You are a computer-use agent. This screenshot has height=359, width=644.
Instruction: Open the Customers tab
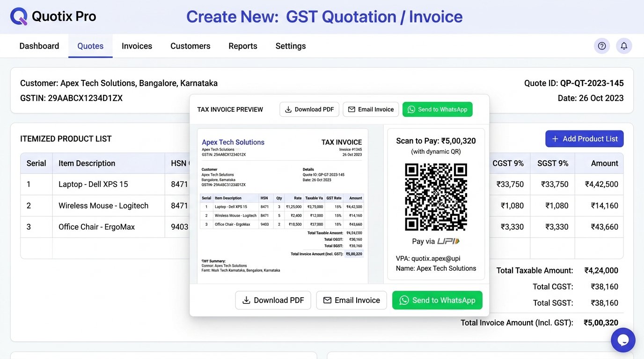coord(190,46)
